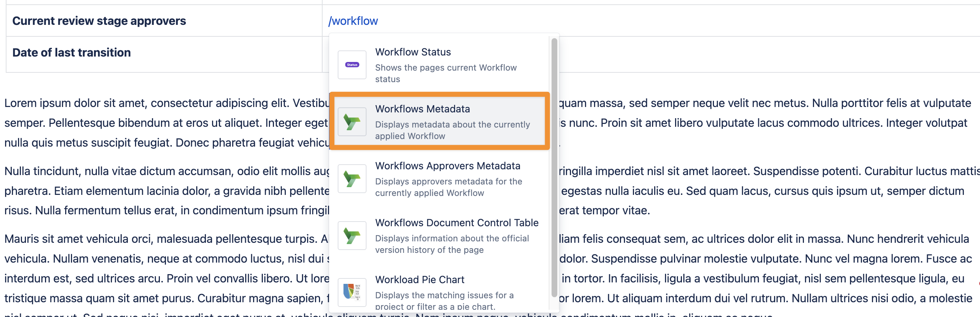The image size is (980, 317).
Task: Click the Workload Pie Chart icon
Action: (352, 292)
